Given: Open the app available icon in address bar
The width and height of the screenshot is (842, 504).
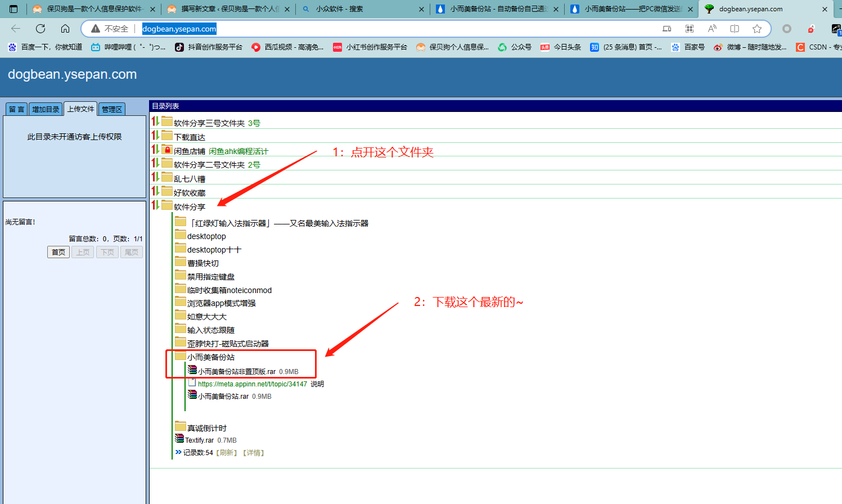Looking at the screenshot, I should tap(667, 29).
